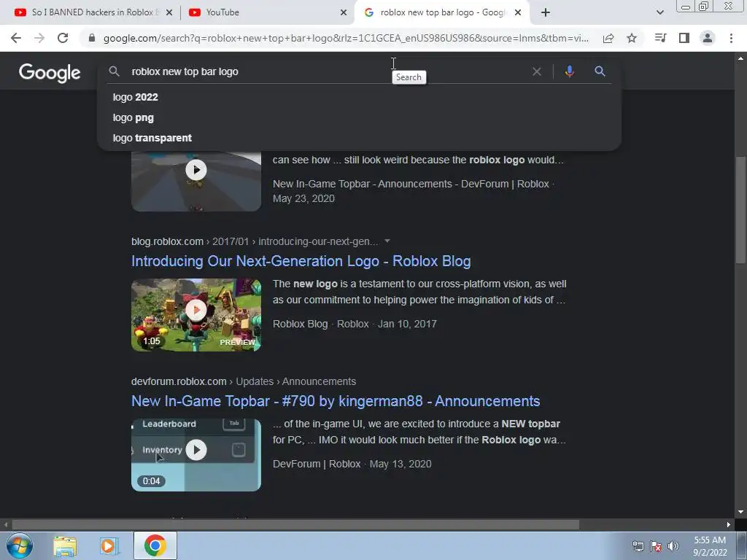This screenshot has width=747, height=560.
Task: Expand tab search chevron
Action: (659, 12)
